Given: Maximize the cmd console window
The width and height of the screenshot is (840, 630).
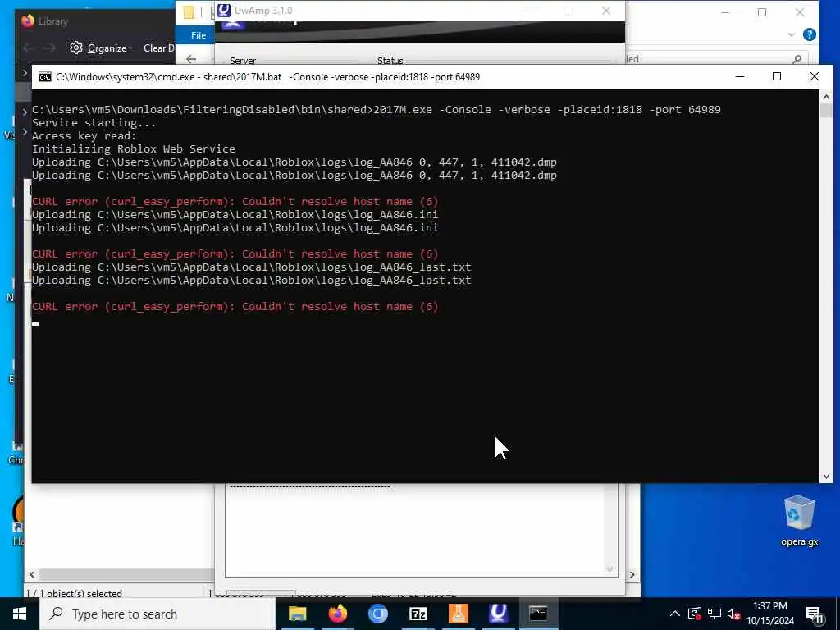Looking at the screenshot, I should 777,76.
